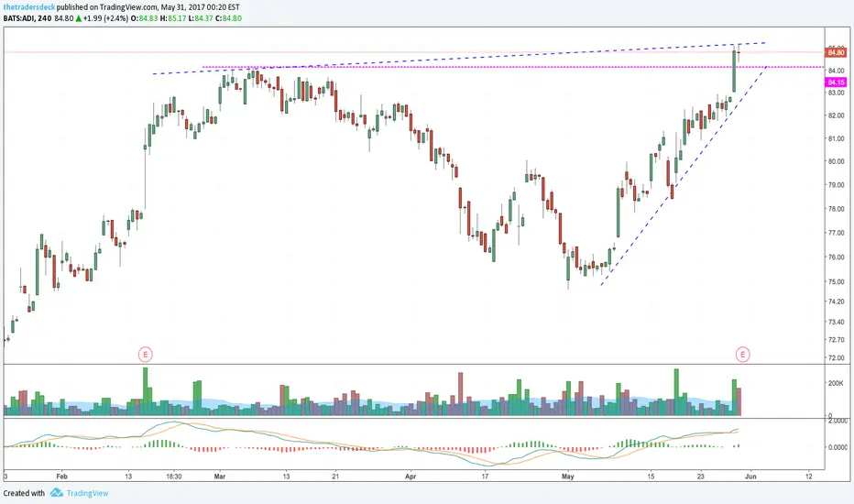Click the 0.0000 MACD axis label
The image size is (854, 504).
[838, 447]
